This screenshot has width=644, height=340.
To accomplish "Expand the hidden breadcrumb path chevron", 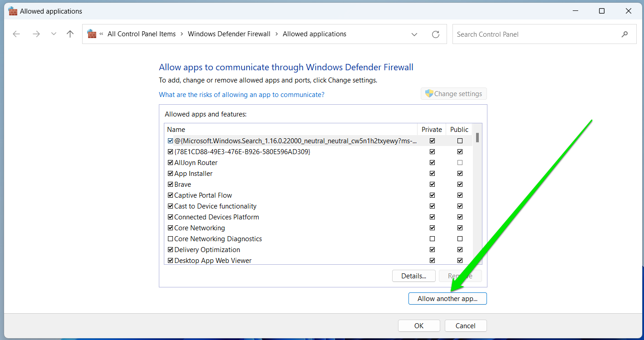I will [x=101, y=34].
